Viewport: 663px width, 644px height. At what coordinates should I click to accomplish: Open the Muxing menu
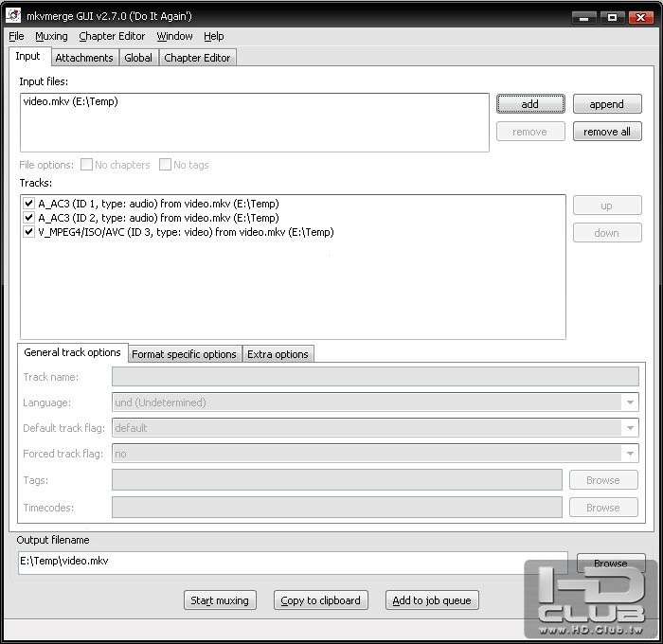point(51,36)
